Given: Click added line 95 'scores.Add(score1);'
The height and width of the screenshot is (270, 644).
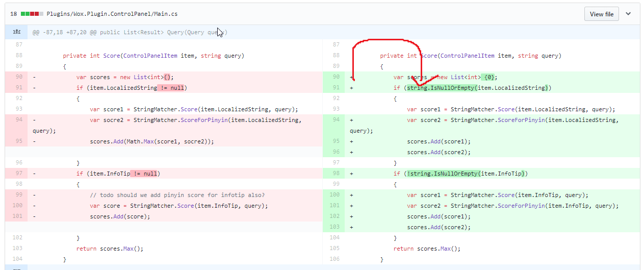Looking at the screenshot, I should tap(439, 141).
